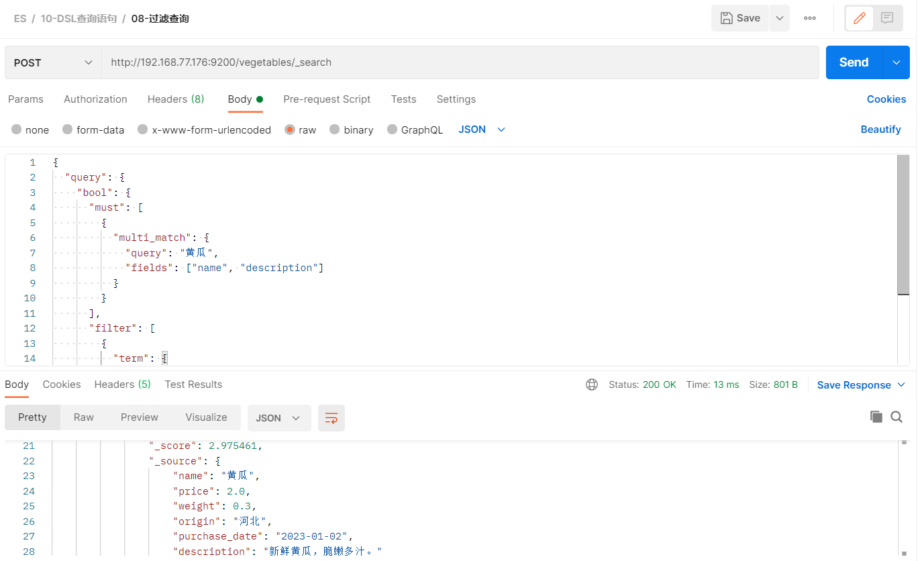Open the Test Results tab

[x=193, y=385]
